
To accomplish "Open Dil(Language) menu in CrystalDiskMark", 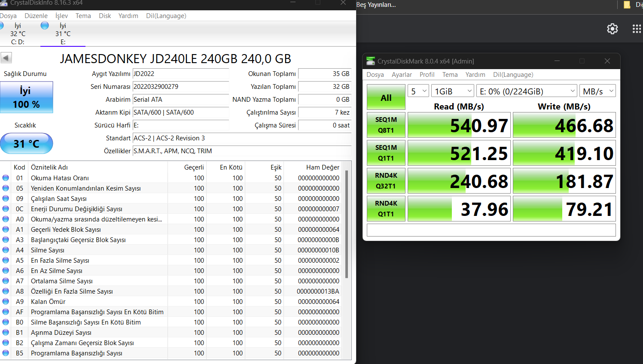I will (x=513, y=75).
